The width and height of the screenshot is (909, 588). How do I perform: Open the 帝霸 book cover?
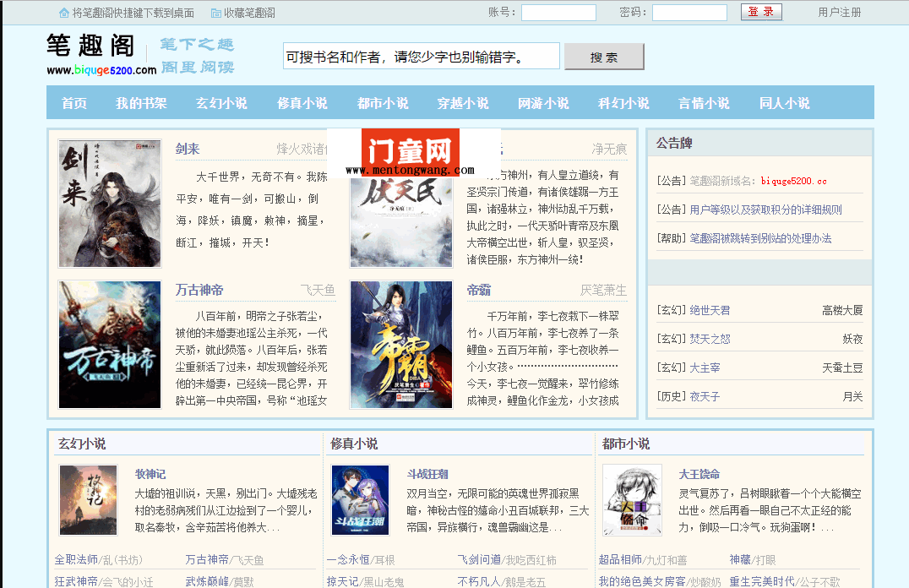(401, 345)
